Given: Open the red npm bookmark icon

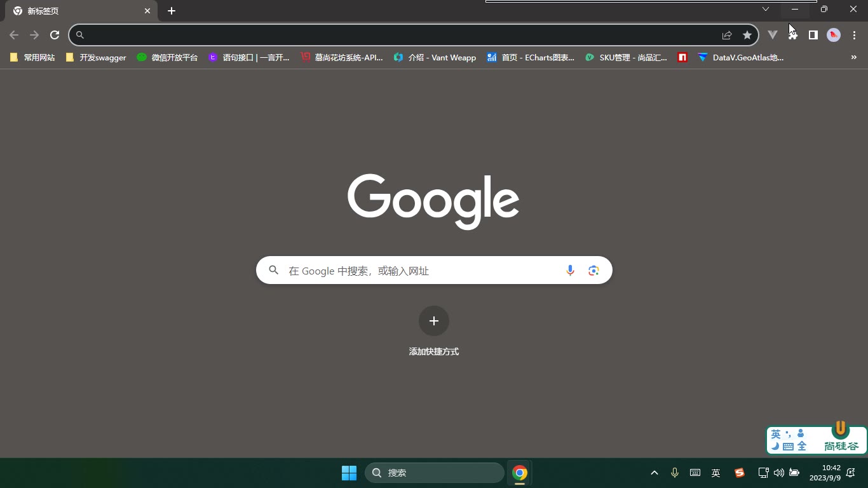Looking at the screenshot, I should (x=682, y=57).
